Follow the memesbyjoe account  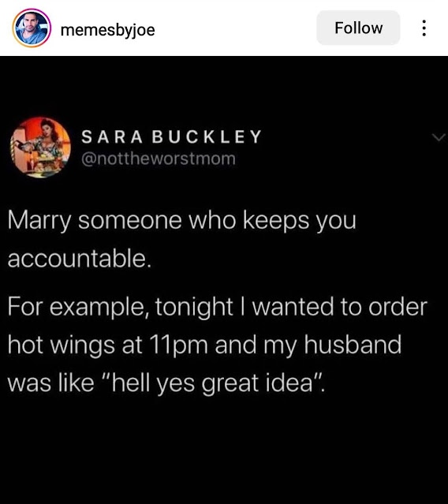pos(358,28)
